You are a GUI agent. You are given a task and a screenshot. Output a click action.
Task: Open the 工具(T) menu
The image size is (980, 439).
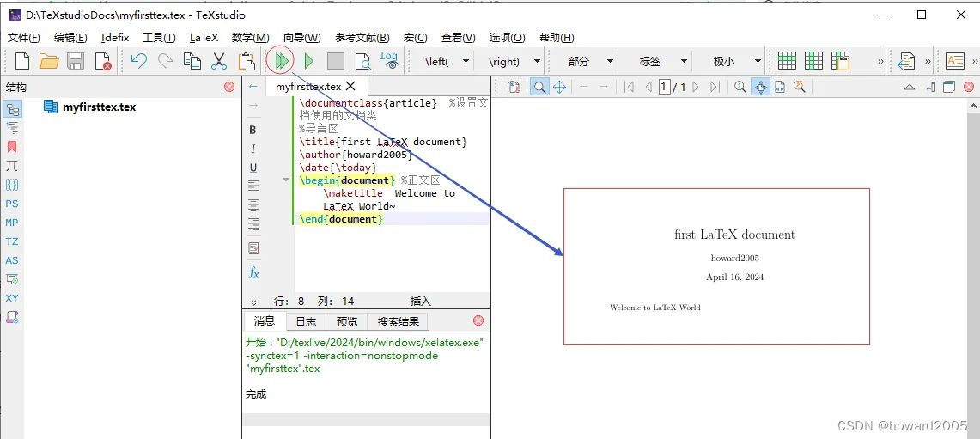pyautogui.click(x=159, y=38)
